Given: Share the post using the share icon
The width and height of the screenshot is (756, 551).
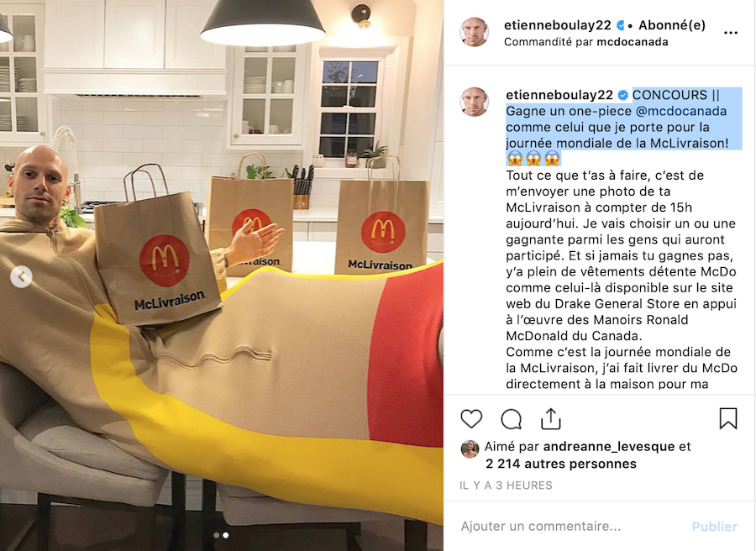Looking at the screenshot, I should pyautogui.click(x=550, y=418).
